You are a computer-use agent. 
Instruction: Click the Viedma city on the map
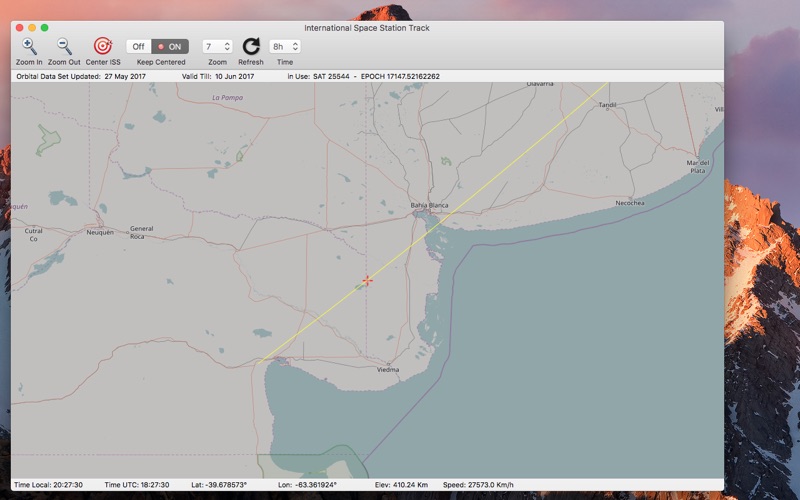pyautogui.click(x=386, y=369)
